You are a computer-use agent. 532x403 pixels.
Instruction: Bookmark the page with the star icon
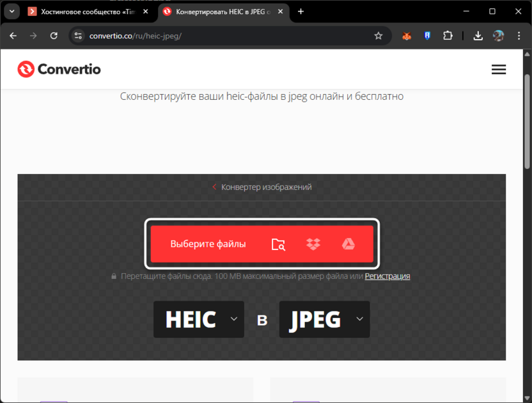pyautogui.click(x=379, y=36)
